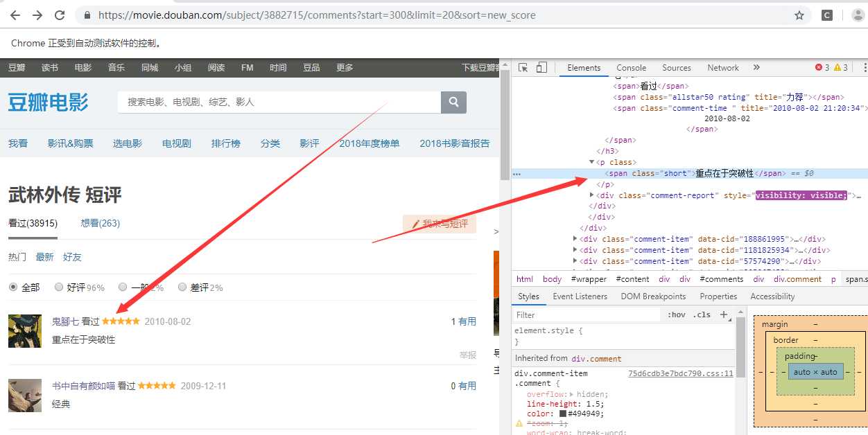Click the 豆瓣电影 logo
Viewport: 868px width, 435px height.
coord(49,102)
